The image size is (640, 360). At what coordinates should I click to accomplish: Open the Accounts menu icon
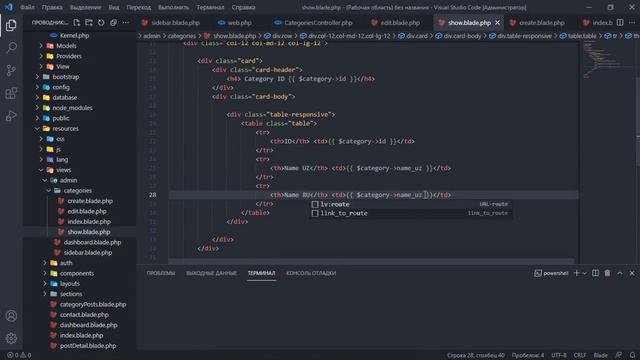(x=11, y=316)
